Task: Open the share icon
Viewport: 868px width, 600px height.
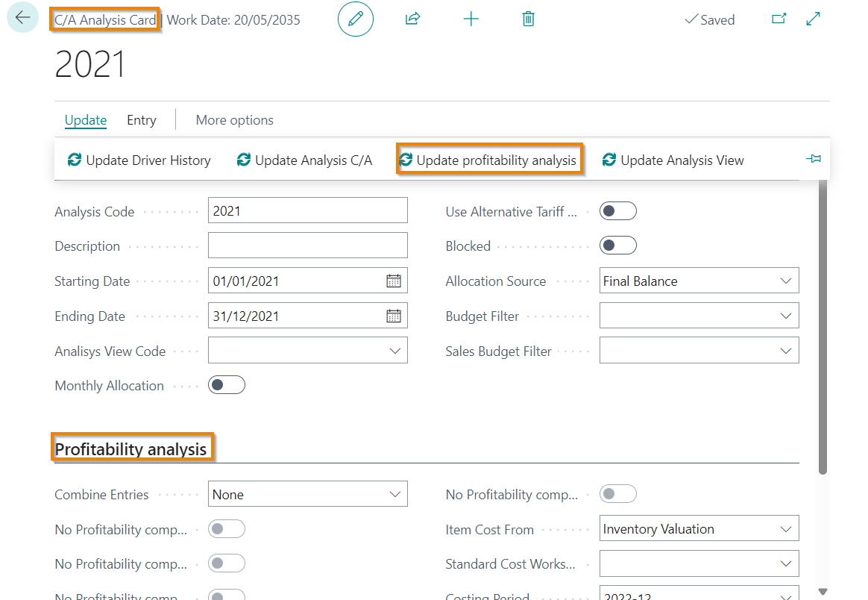Action: pyautogui.click(x=413, y=19)
